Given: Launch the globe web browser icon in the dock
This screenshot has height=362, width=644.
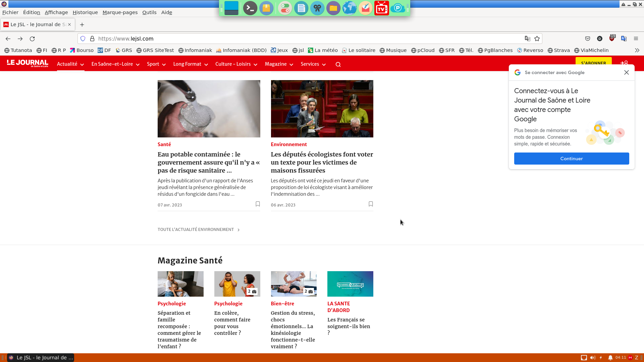Looking at the screenshot, I should 350,8.
